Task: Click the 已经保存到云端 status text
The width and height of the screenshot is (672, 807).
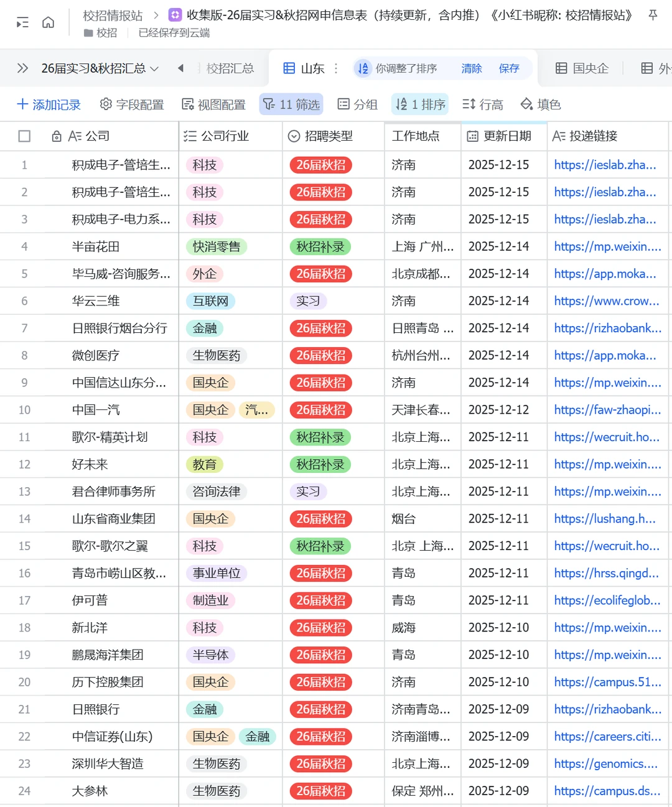Action: (174, 33)
